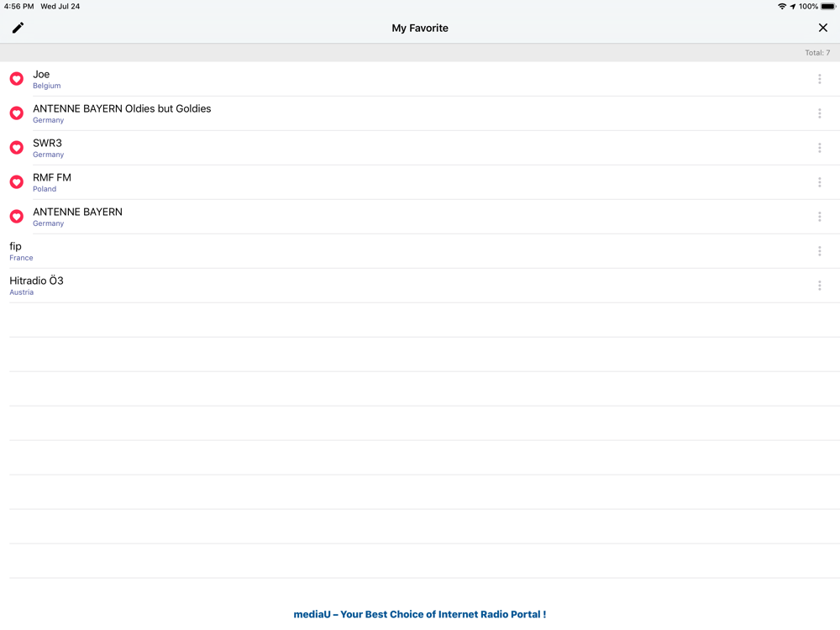The height and width of the screenshot is (630, 840).
Task: Open the three-dot menu for RMF FM
Action: point(819,182)
